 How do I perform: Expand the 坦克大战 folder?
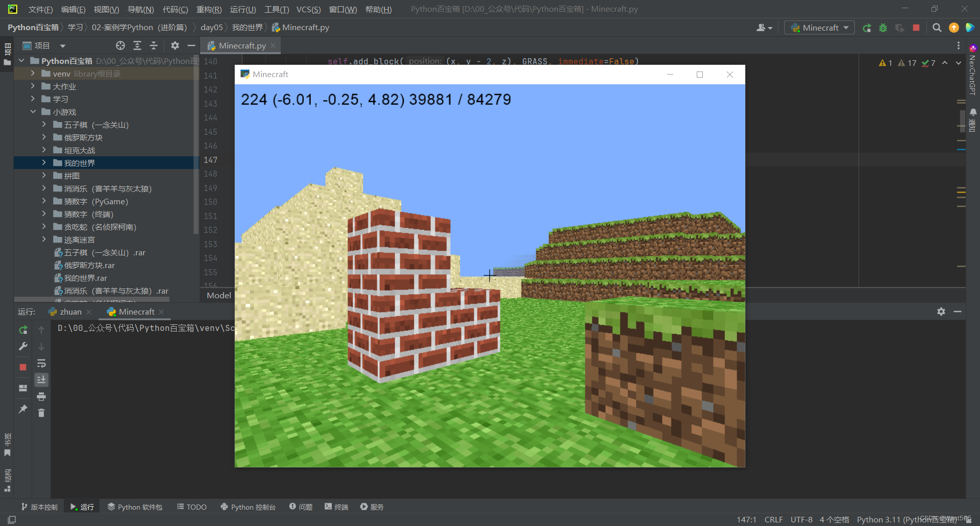pyautogui.click(x=44, y=150)
